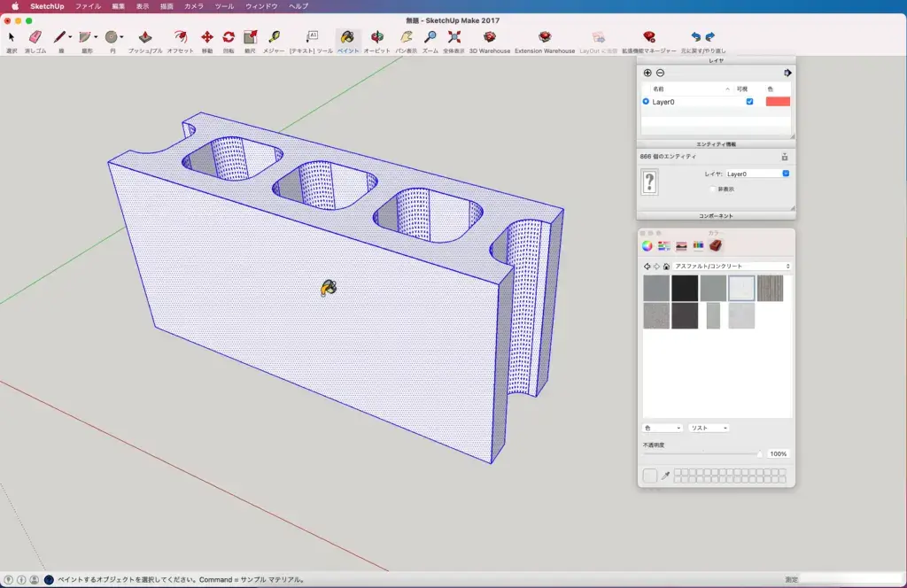
Task: Sort layers by the 名前 column header
Action: 658,89
